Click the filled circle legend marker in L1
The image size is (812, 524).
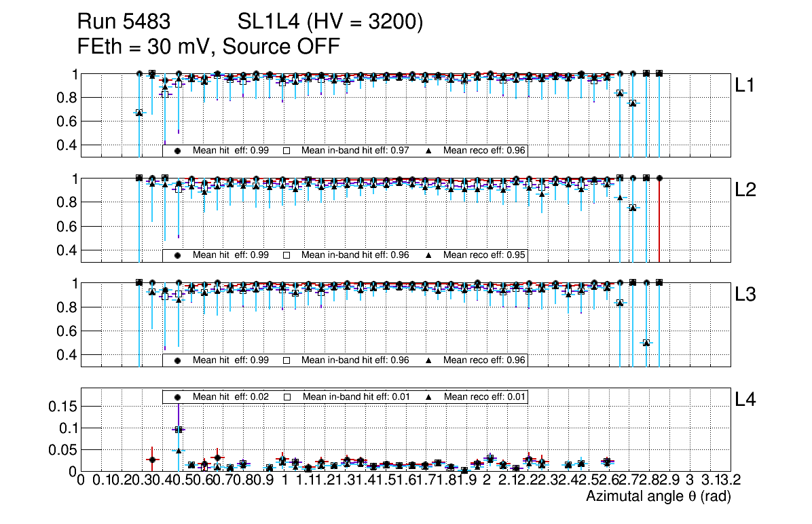178,151
